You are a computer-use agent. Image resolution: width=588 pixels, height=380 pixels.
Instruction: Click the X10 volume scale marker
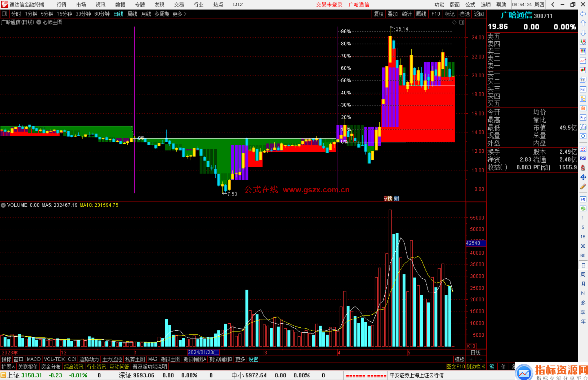(x=471, y=346)
